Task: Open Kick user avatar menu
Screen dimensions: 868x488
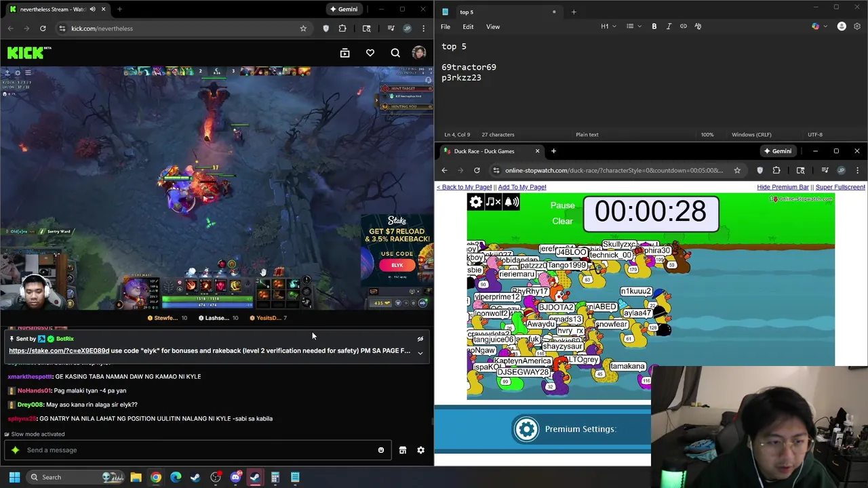Action: 418,53
